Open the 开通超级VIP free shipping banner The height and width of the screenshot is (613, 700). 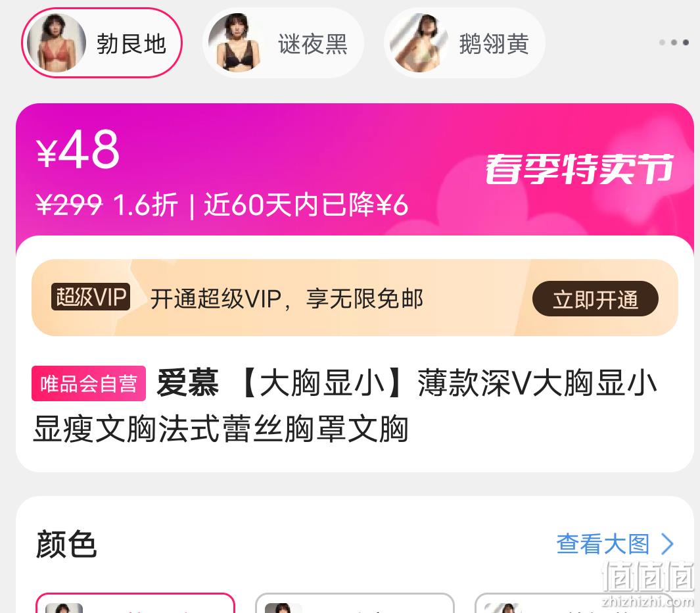354,297
